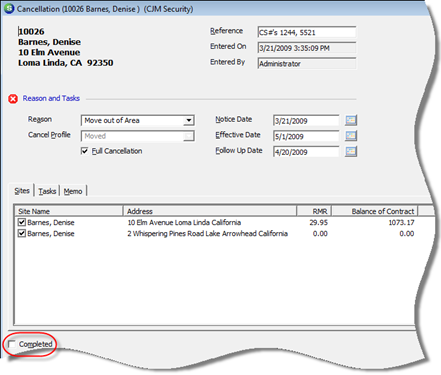441x375 pixels.
Task: Click the Follow Up Date field 4/20/2009
Action: point(306,152)
